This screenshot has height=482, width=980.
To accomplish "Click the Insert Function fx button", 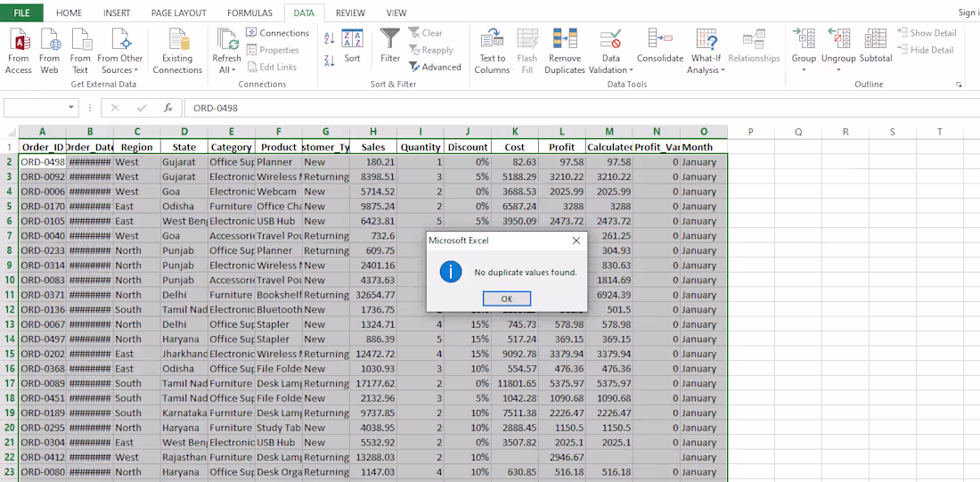I will [168, 108].
